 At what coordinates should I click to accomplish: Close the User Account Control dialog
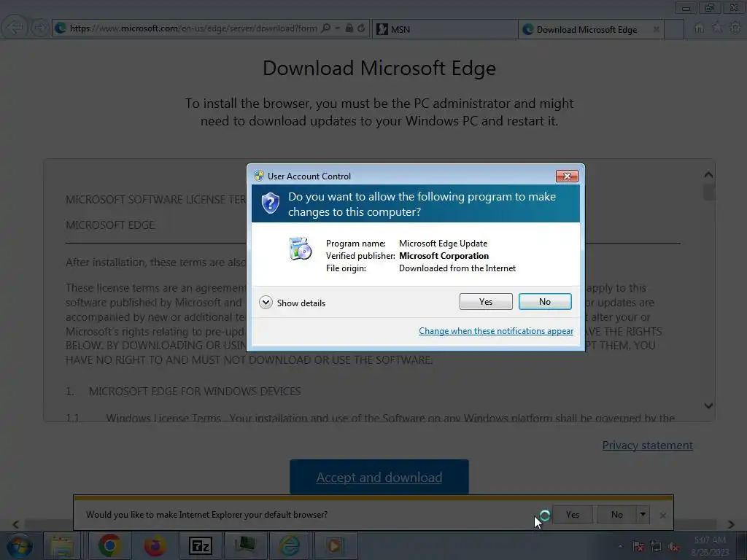pos(567,176)
